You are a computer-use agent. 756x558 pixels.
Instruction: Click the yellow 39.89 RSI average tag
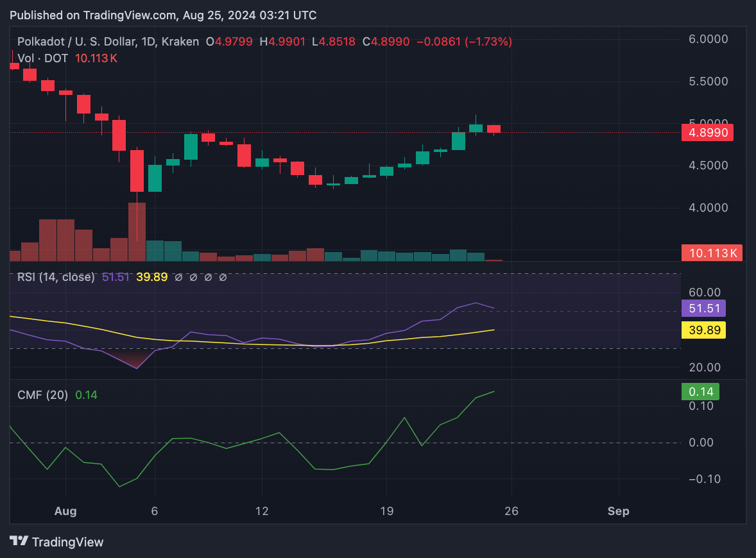(704, 330)
